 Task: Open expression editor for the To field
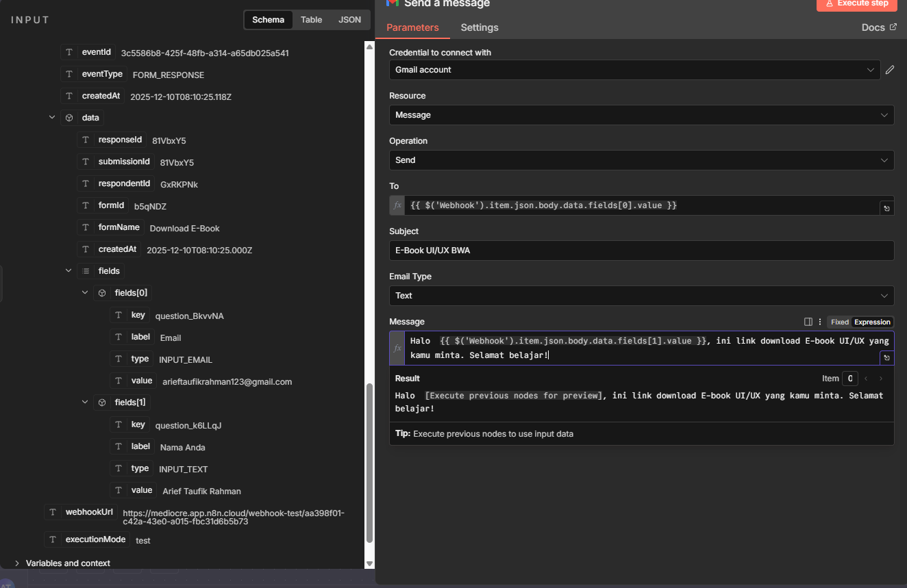pyautogui.click(x=886, y=208)
